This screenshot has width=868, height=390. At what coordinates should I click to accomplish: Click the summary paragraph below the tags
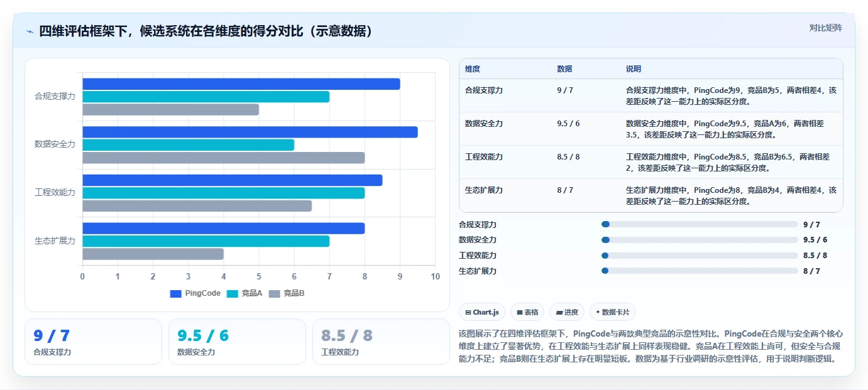[x=651, y=347]
